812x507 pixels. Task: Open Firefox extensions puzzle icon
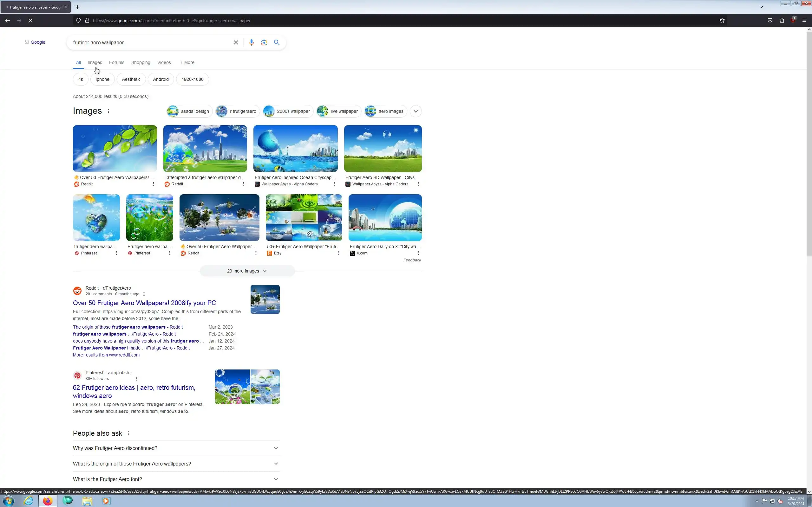tap(782, 21)
